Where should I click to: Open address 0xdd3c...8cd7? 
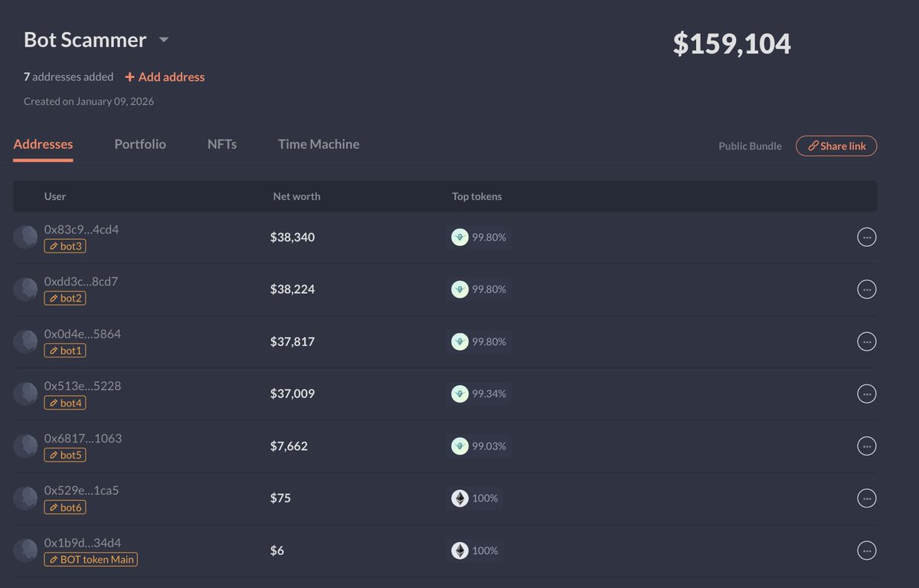(x=81, y=282)
